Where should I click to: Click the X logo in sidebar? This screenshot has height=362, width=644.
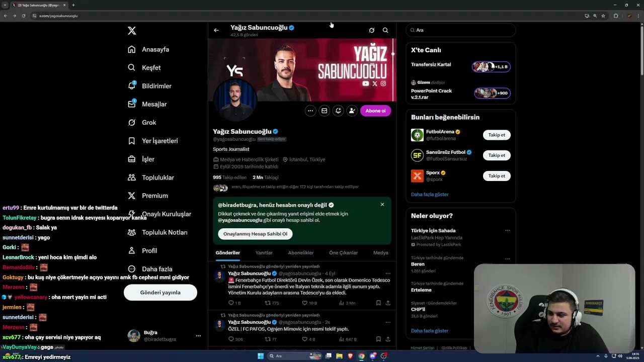pyautogui.click(x=132, y=31)
